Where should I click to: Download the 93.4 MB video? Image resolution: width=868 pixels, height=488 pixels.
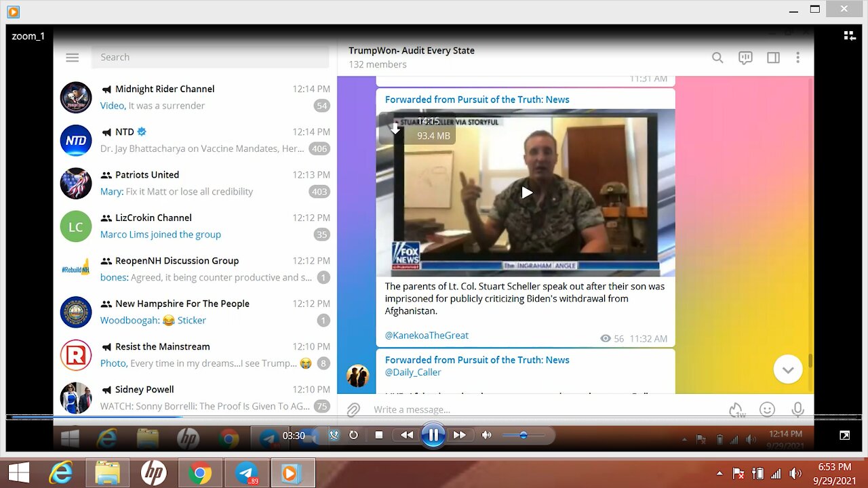395,129
